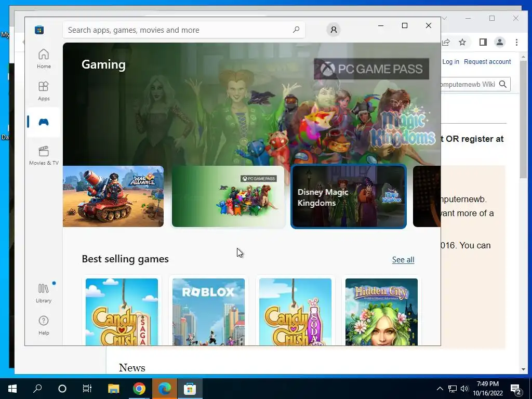Open the Store user profile icon

point(334,30)
